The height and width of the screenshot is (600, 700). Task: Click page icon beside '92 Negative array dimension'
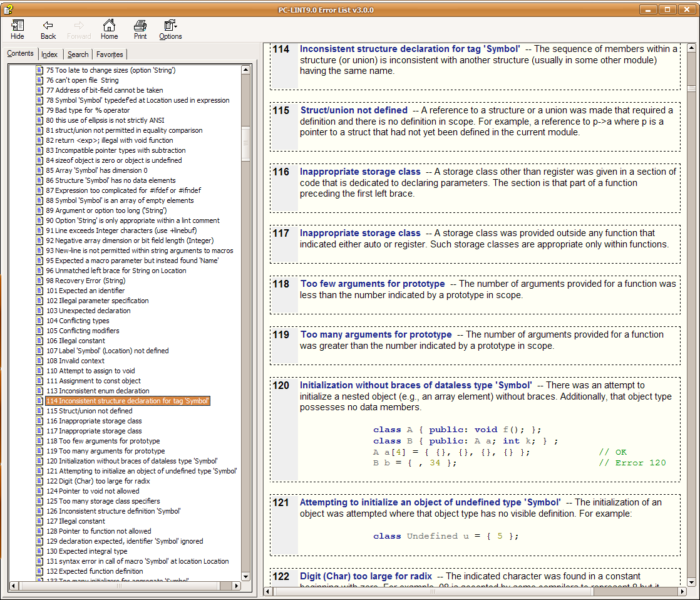click(39, 241)
